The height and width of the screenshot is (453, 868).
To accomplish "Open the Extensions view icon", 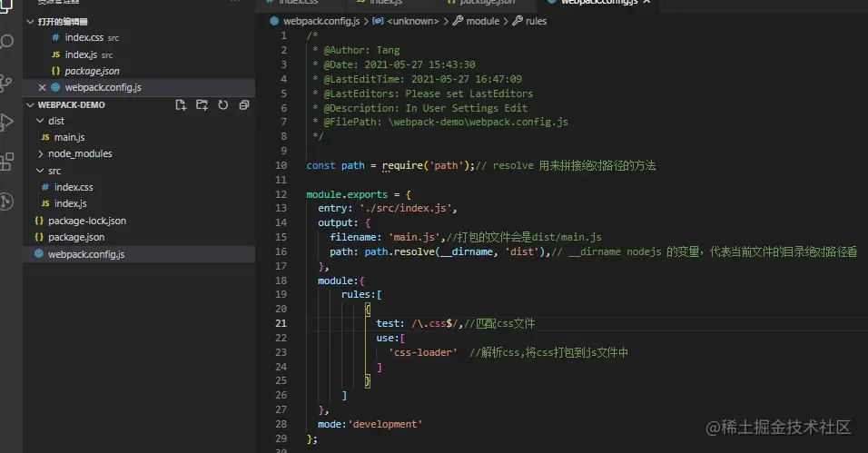I will [x=6, y=162].
